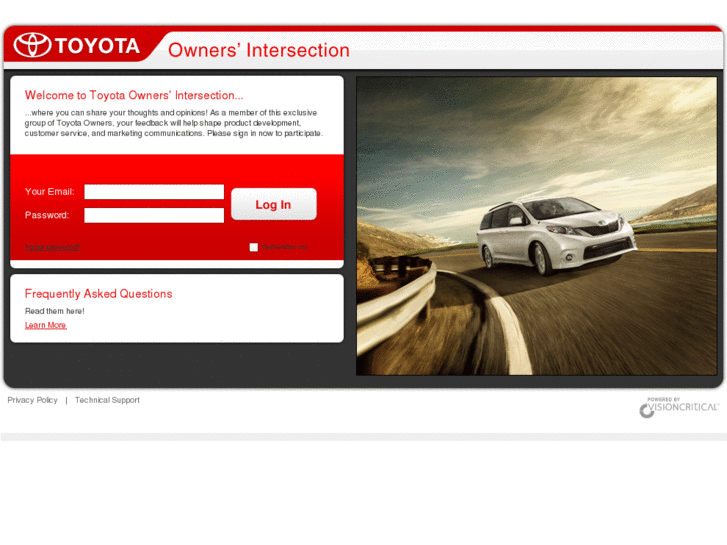This screenshot has width=727, height=545.
Task: Click the Frequently Asked Questions heading
Action: (x=98, y=294)
